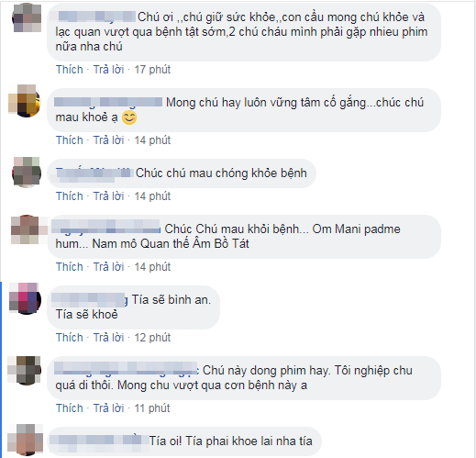Reply to the 'Tía sẽ bình an' comment

click(x=108, y=338)
